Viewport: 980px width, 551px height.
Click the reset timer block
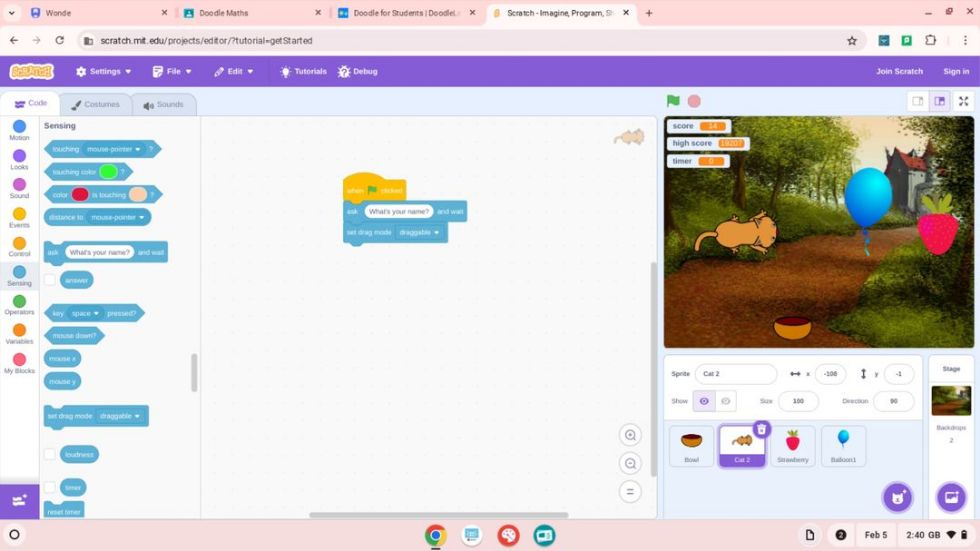pyautogui.click(x=64, y=510)
